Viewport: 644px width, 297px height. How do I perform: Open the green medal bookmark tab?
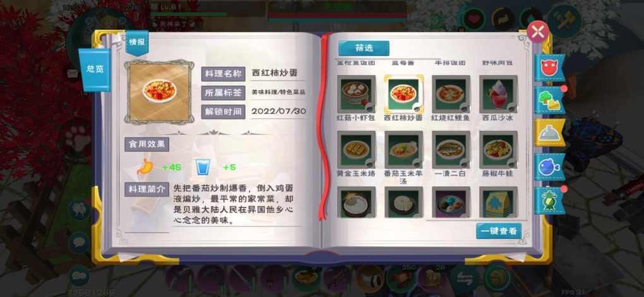pos(549,201)
